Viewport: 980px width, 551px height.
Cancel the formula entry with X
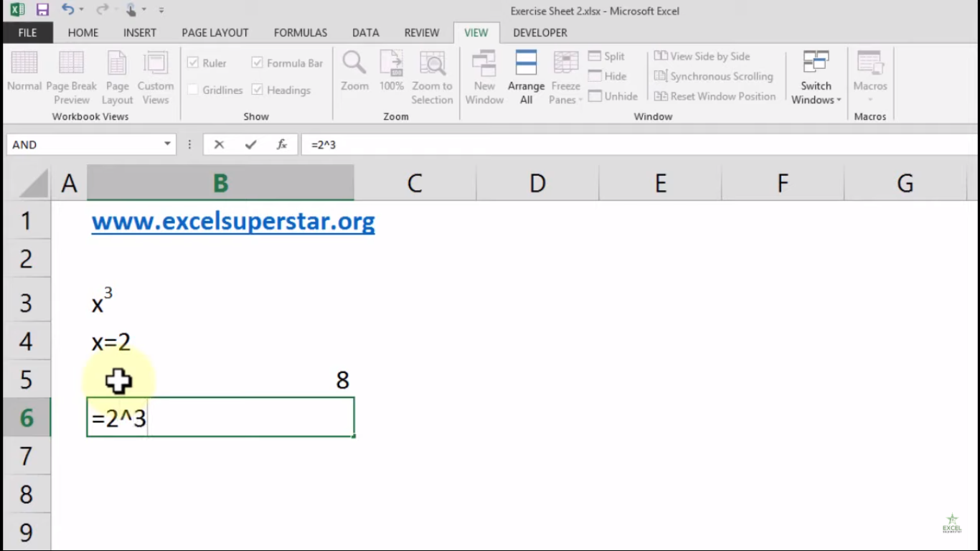[219, 144]
